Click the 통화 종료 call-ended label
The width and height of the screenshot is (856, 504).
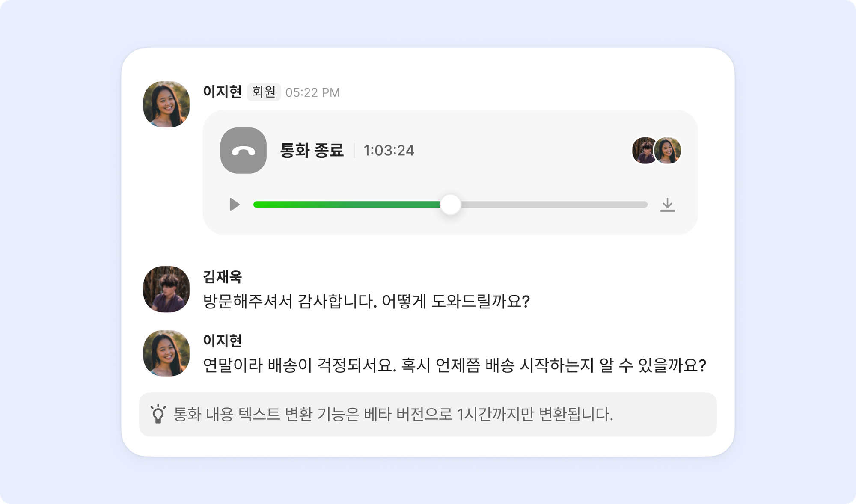coord(312,151)
